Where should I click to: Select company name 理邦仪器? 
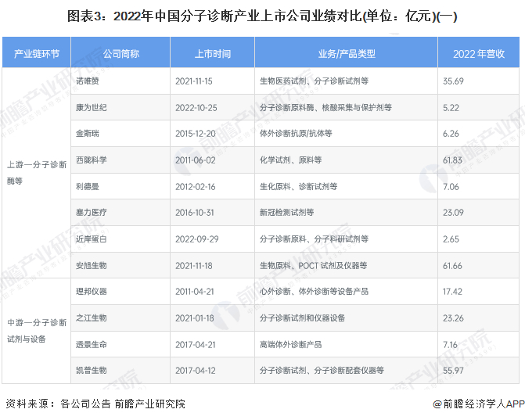click(x=91, y=292)
